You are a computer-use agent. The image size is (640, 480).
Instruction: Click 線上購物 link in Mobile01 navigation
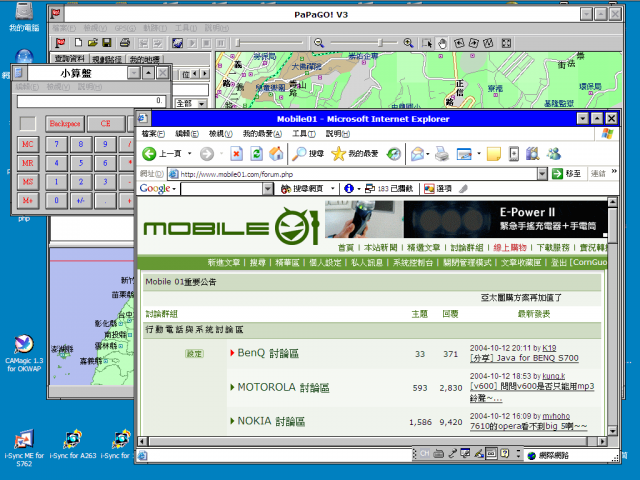point(510,247)
